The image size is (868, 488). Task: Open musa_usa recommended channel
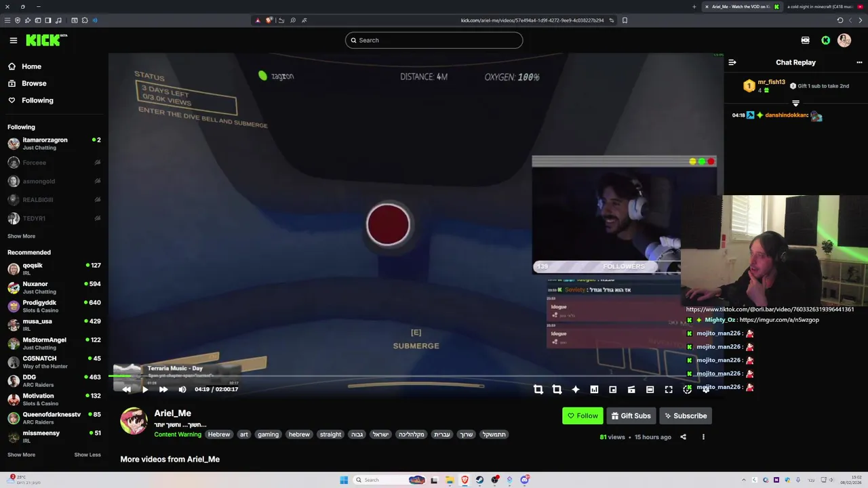point(54,325)
